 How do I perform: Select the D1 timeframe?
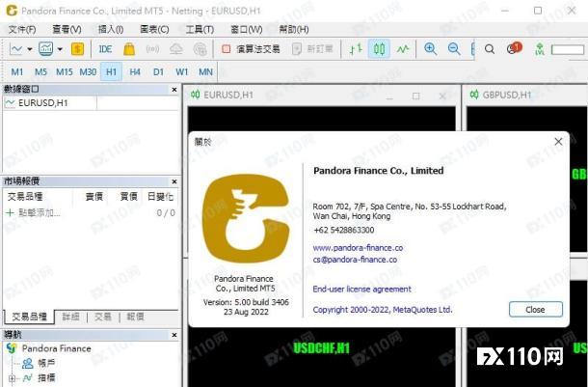(158, 71)
